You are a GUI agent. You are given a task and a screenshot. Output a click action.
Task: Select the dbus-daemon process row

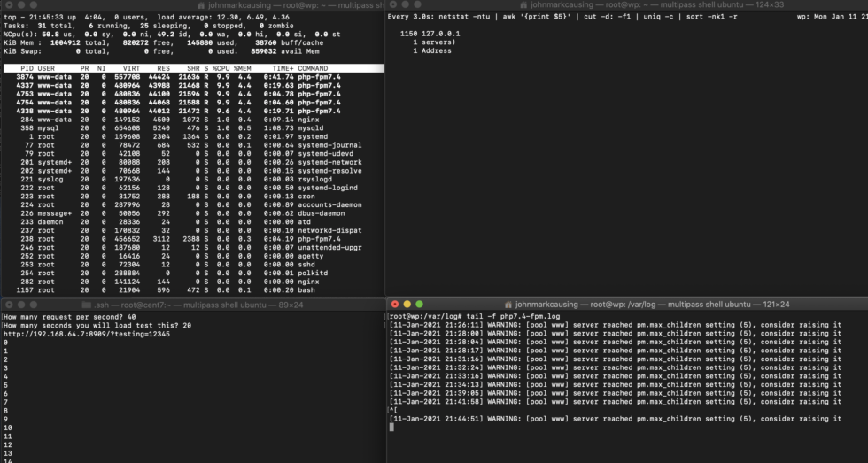point(193,213)
